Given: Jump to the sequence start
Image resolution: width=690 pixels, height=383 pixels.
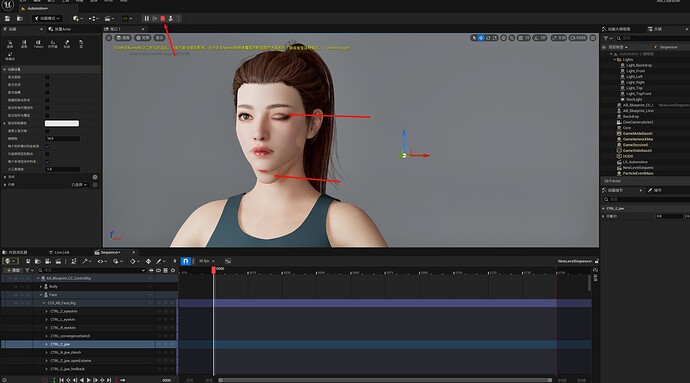Looking at the screenshot, I should 62,380.
